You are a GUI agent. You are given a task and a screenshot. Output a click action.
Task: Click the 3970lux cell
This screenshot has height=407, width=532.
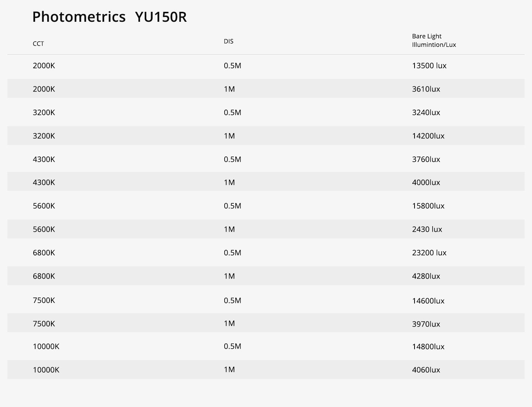426,324
